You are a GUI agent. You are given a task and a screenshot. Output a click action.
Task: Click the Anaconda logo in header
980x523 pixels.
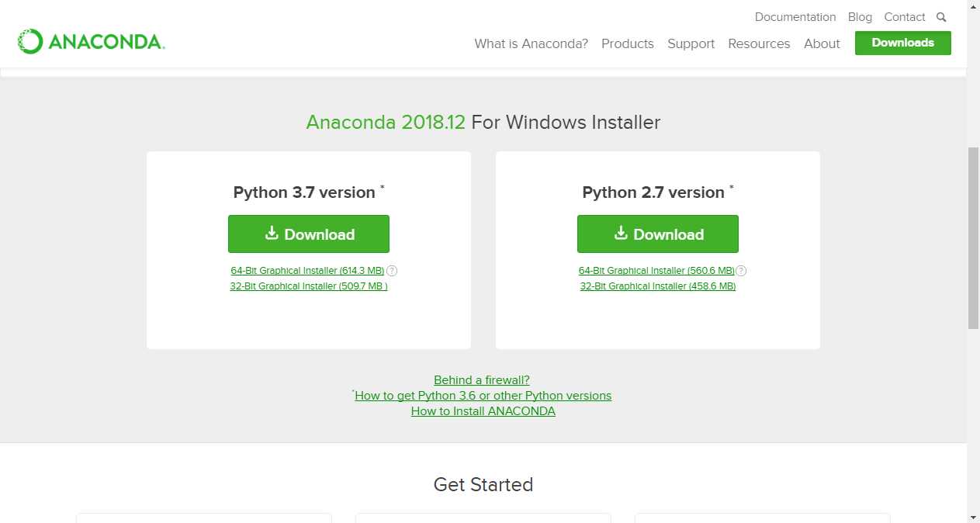[91, 41]
